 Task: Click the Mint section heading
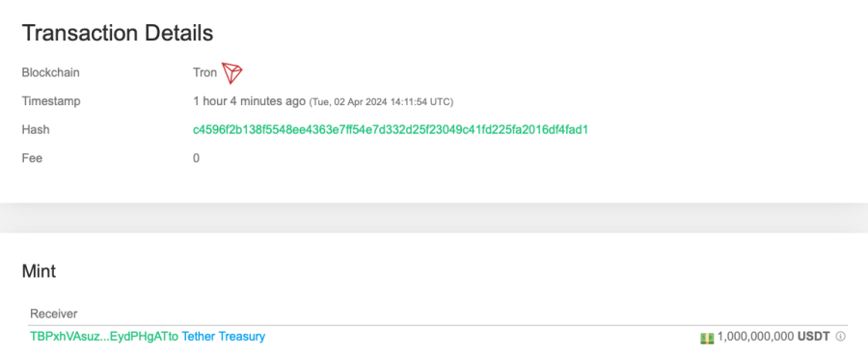(x=39, y=271)
